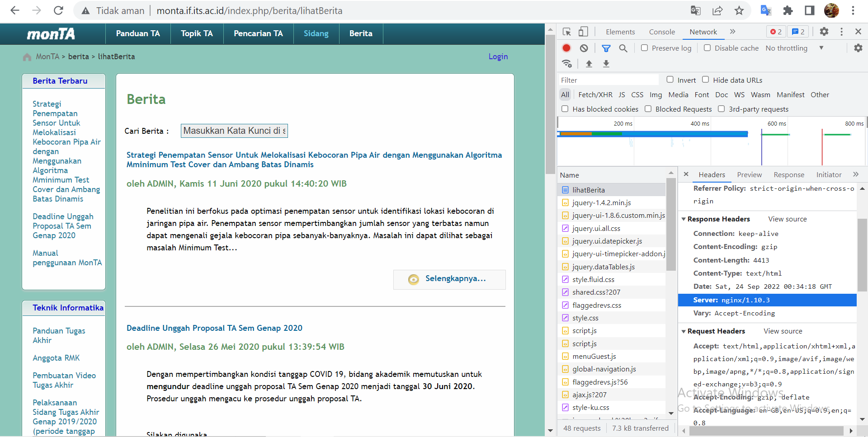Check Has blocked cookies
This screenshot has width=868, height=437.
pos(565,109)
